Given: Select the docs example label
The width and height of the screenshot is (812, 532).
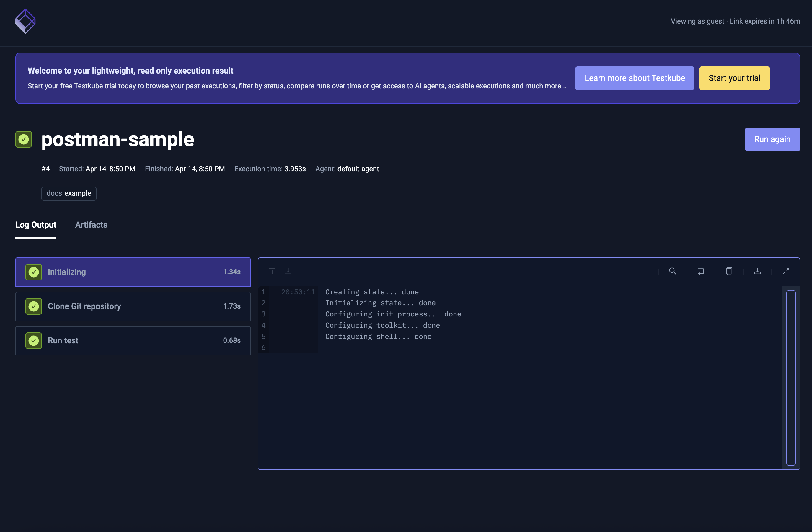Looking at the screenshot, I should pos(69,193).
